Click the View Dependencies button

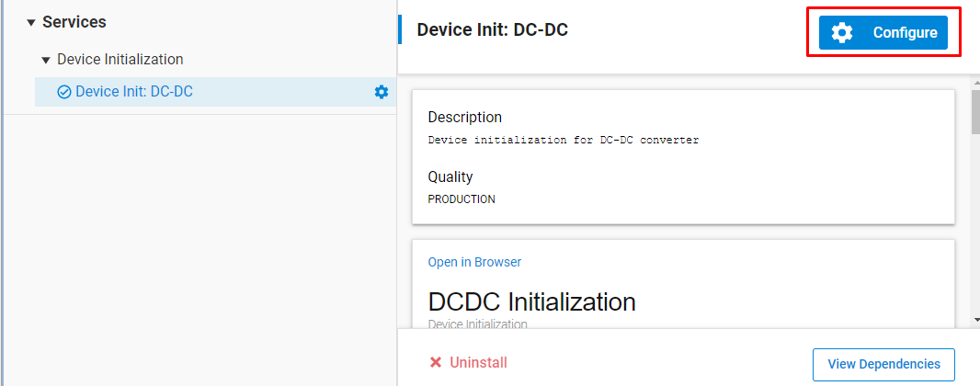pyautogui.click(x=883, y=364)
